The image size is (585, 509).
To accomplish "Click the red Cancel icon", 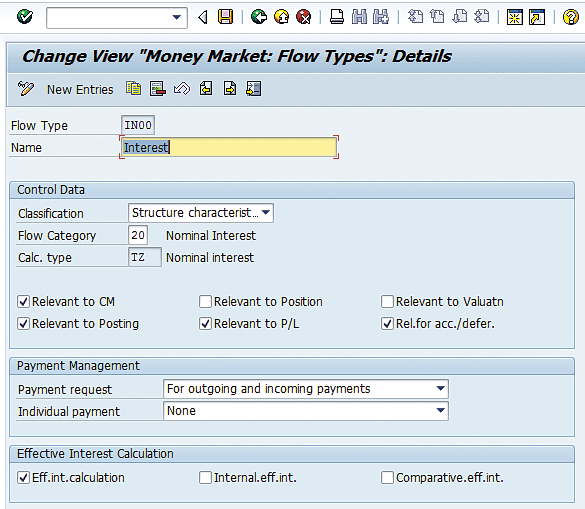I will coord(304,17).
